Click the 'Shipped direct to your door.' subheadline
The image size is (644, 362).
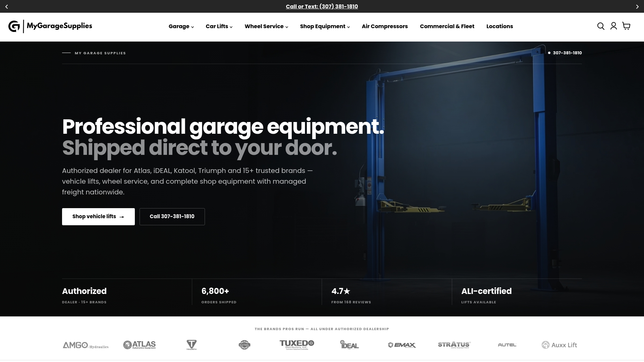coord(200,148)
